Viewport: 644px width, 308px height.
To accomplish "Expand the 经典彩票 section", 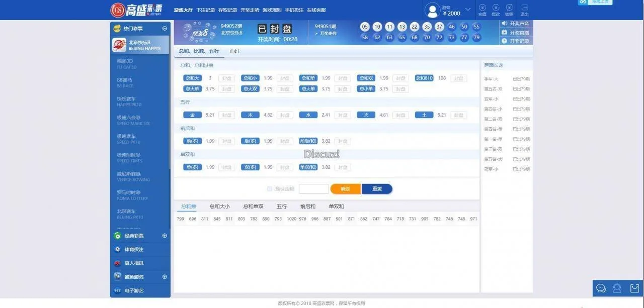I will click(165, 236).
